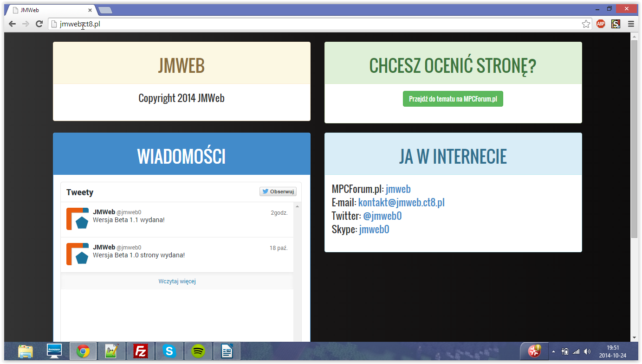
Task: Open the red alert tray application icon
Action: pos(534,351)
